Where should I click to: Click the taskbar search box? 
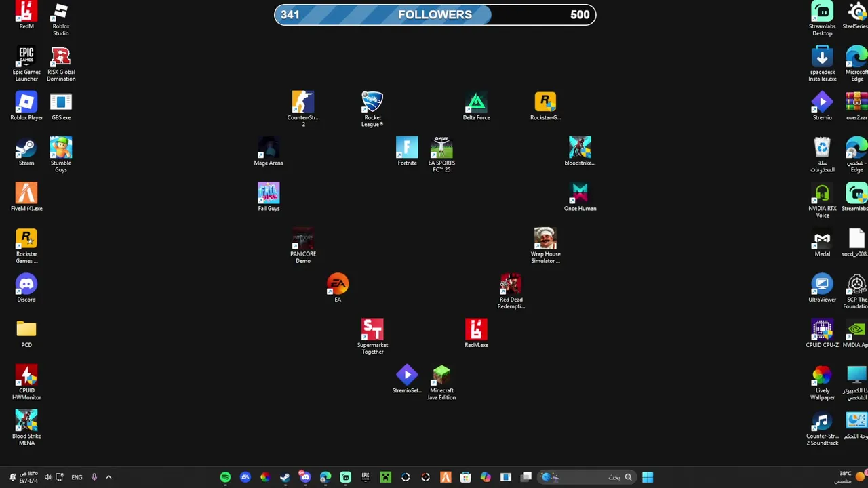point(587,477)
